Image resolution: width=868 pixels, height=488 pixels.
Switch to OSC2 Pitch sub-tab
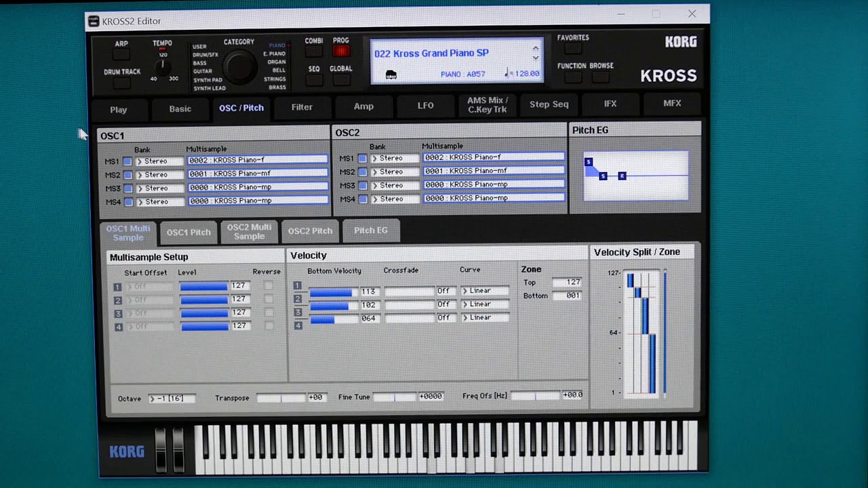point(310,231)
